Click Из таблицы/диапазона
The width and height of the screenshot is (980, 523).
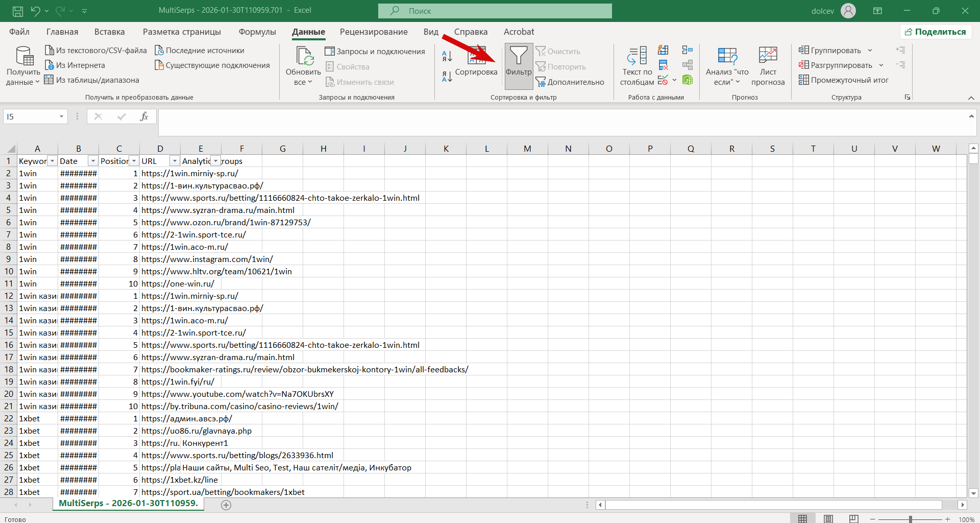(91, 80)
